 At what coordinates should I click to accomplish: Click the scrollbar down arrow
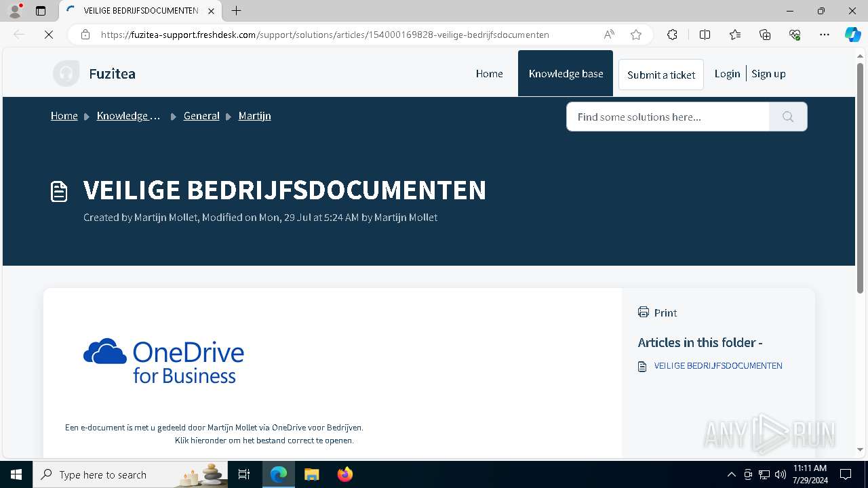(x=860, y=449)
